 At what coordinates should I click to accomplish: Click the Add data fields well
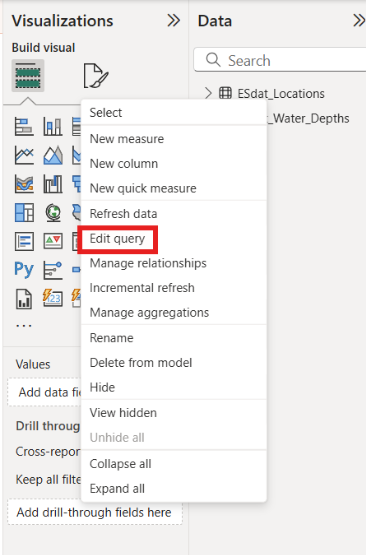pyautogui.click(x=45, y=392)
